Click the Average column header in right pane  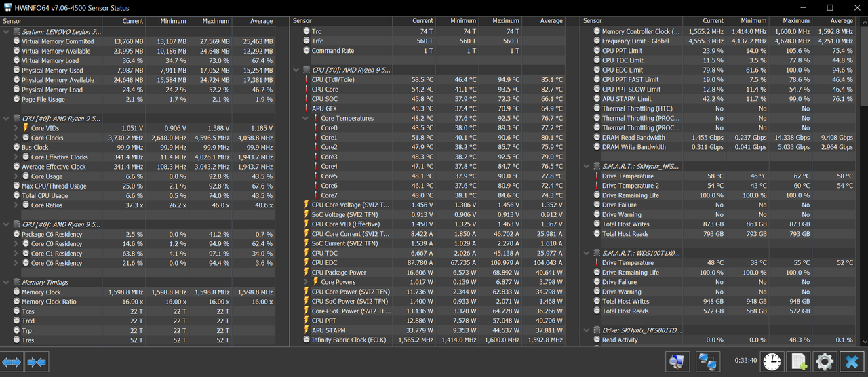[835, 21]
